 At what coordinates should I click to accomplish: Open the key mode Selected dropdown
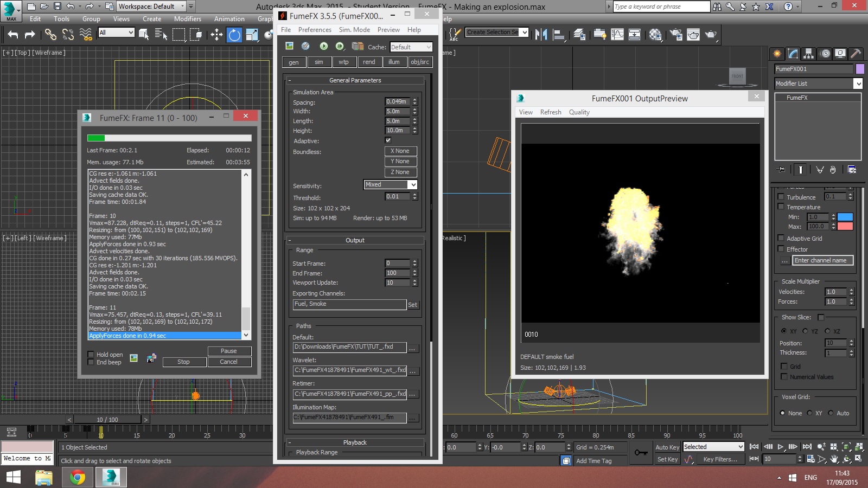click(x=713, y=447)
